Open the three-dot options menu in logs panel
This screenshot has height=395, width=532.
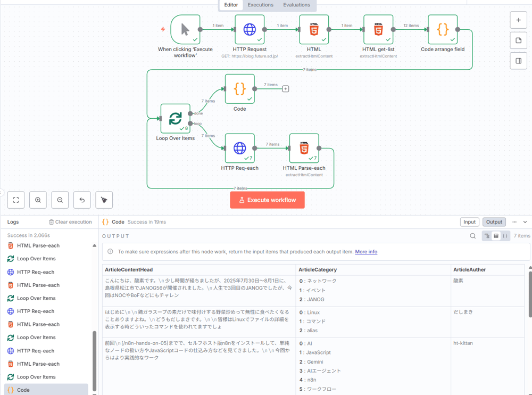[514, 222]
